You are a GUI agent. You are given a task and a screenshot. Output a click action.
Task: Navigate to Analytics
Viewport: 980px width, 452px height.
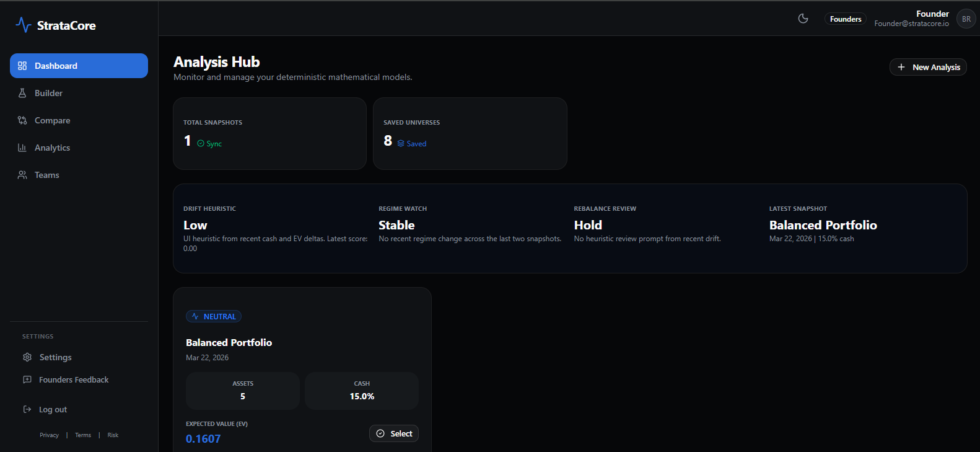(79, 148)
